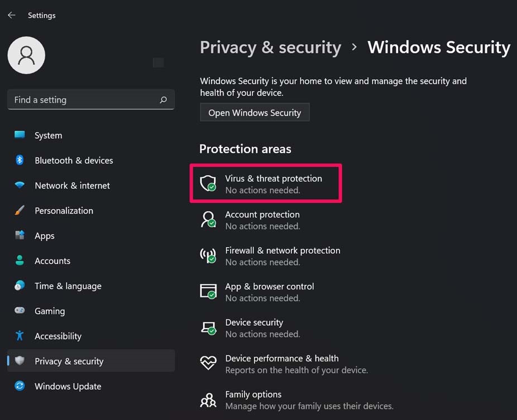
Task: Select Accessibility from the sidebar
Action: pyautogui.click(x=58, y=336)
